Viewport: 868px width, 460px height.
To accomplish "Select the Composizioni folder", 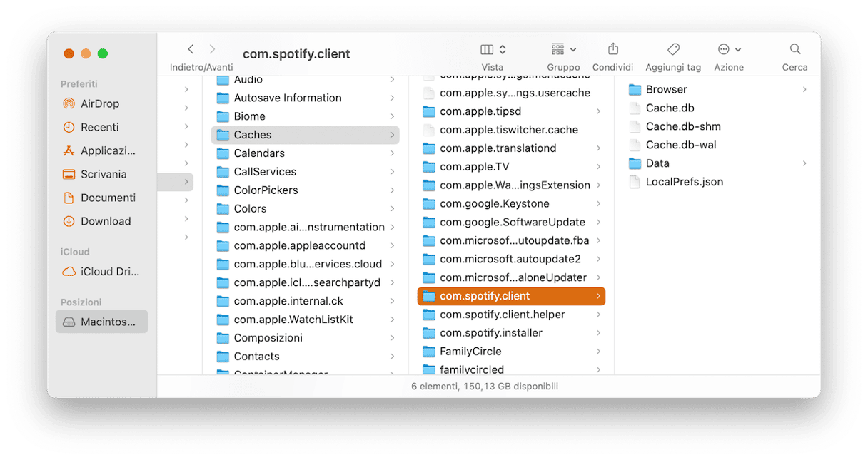I will 305,338.
